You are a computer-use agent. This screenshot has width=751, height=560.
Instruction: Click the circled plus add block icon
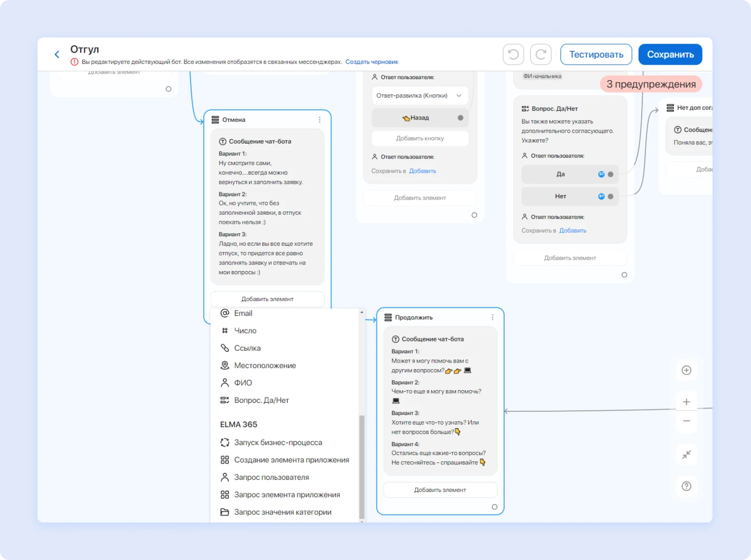686,371
